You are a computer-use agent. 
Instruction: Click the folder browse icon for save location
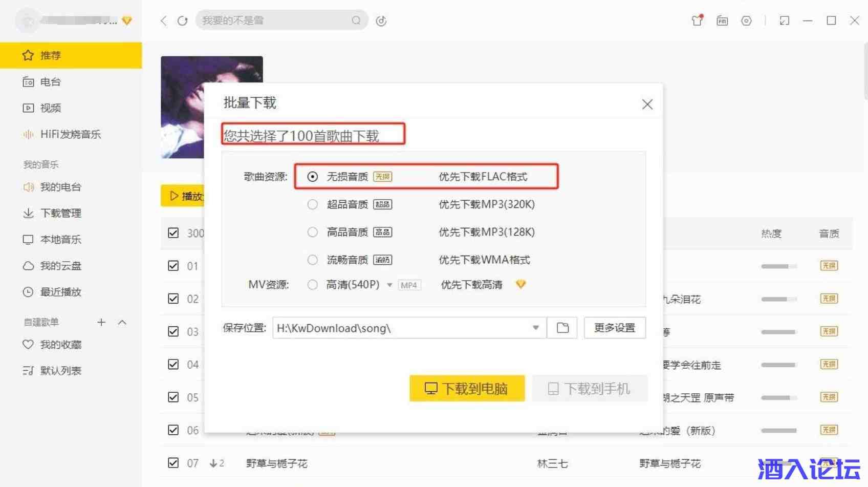click(562, 328)
